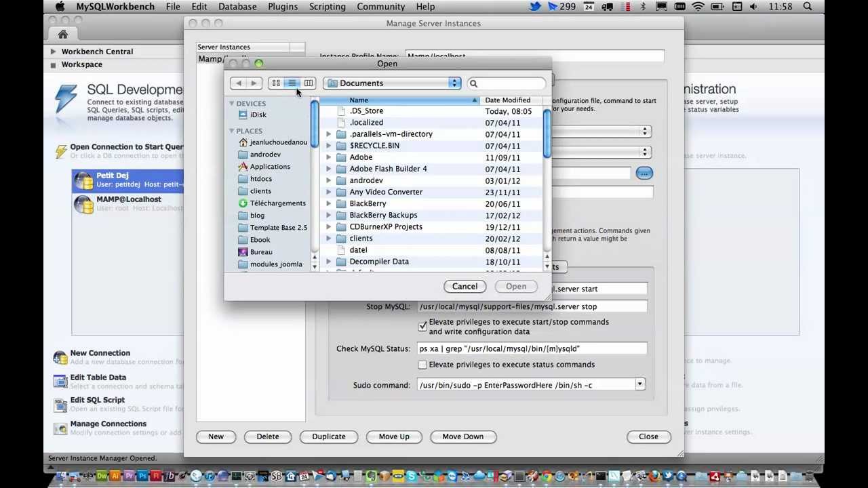Open Téléchargements in the sidebar
This screenshot has height=488, width=868.
(x=272, y=203)
